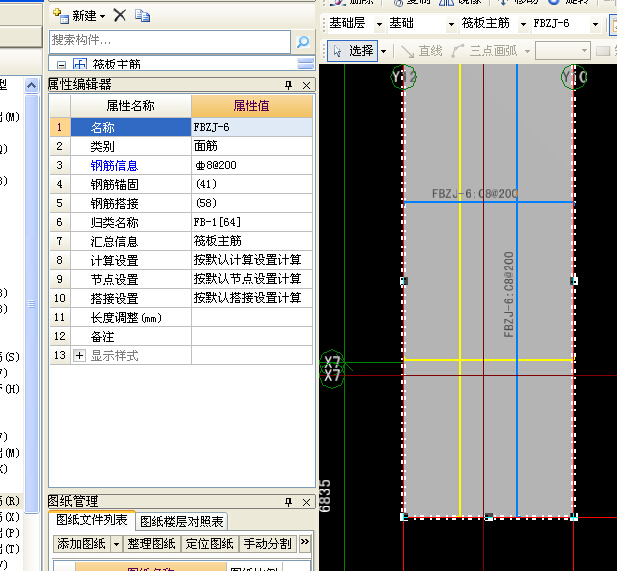Click the Y10 axis bubble

pyautogui.click(x=574, y=76)
